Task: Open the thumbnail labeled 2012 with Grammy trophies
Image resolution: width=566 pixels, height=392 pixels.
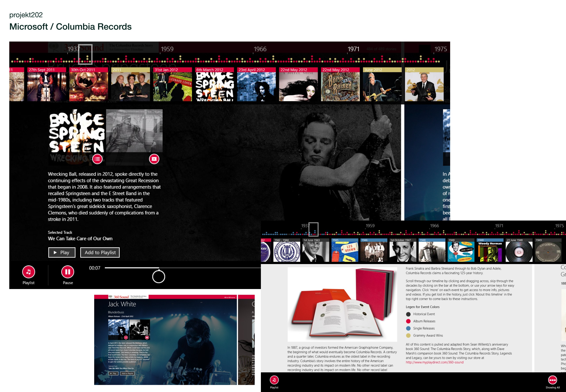Action: [424, 84]
